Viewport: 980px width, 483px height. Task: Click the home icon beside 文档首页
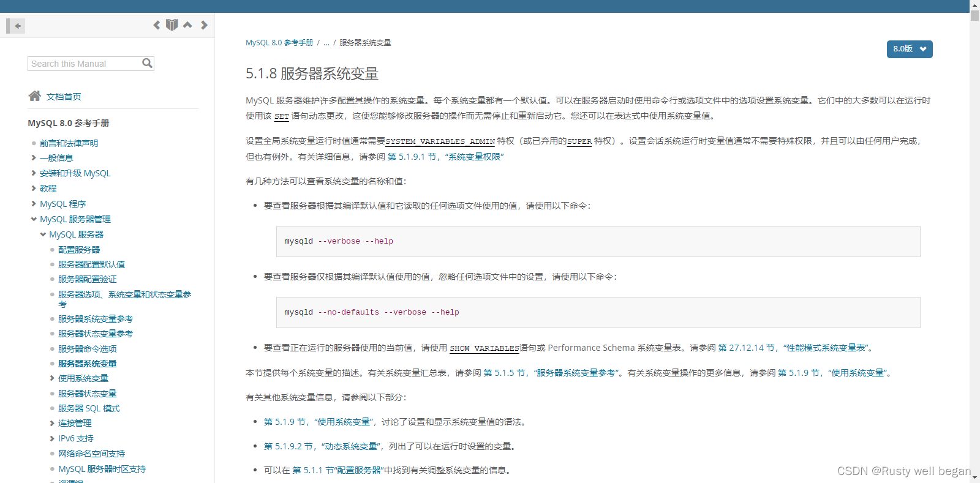35,96
